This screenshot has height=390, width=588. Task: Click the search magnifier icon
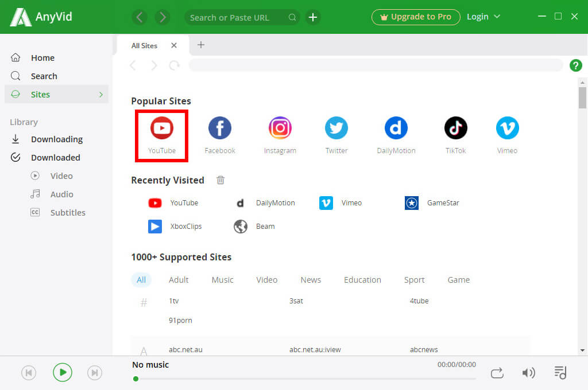[x=292, y=17]
